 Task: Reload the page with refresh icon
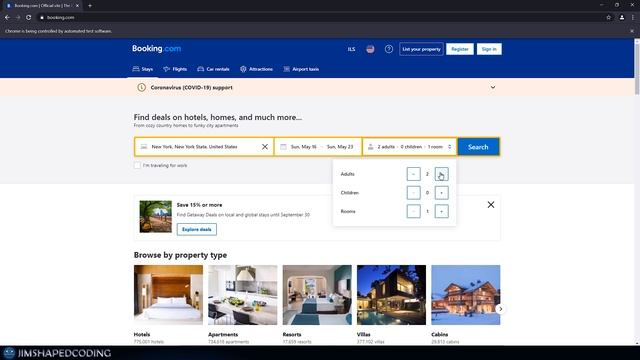pos(29,18)
